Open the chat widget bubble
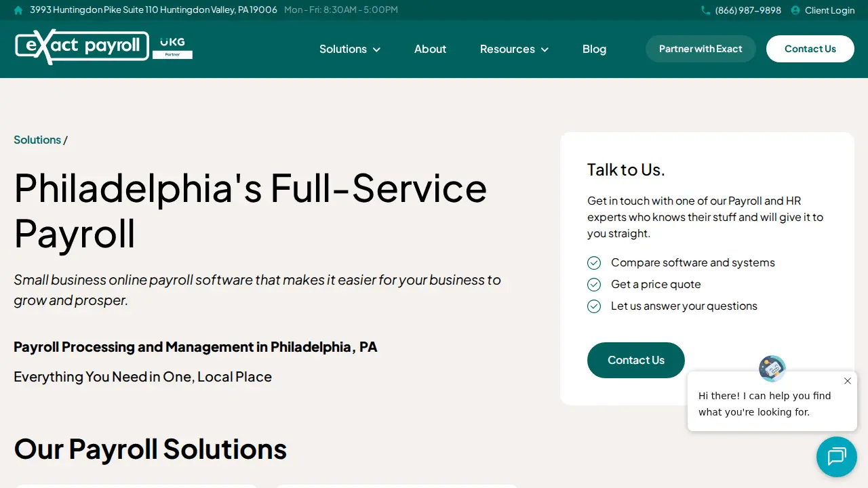 pyautogui.click(x=837, y=457)
